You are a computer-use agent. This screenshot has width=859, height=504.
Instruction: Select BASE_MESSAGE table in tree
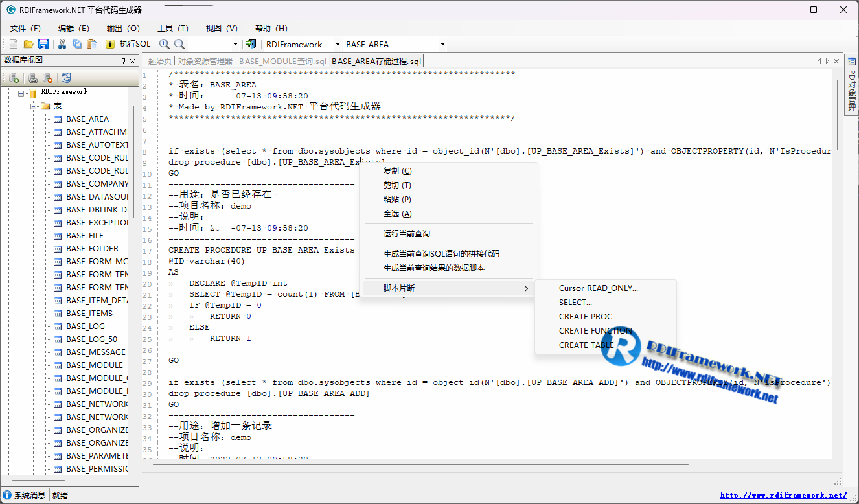tap(95, 352)
